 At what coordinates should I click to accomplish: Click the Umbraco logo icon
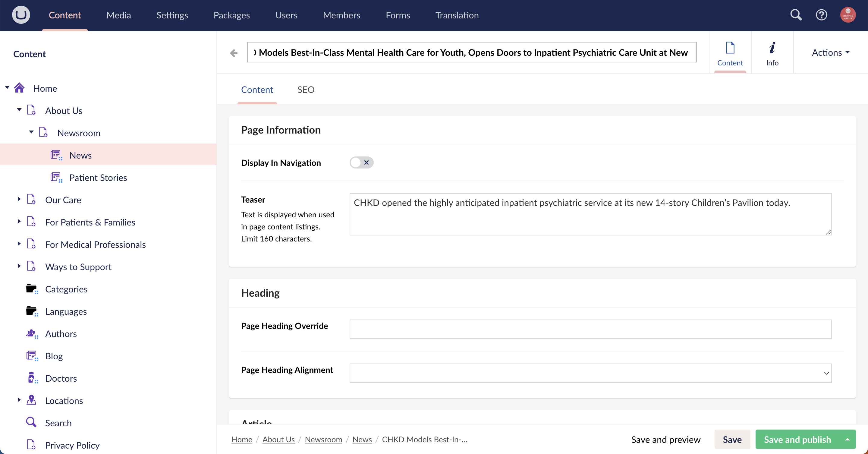point(20,15)
